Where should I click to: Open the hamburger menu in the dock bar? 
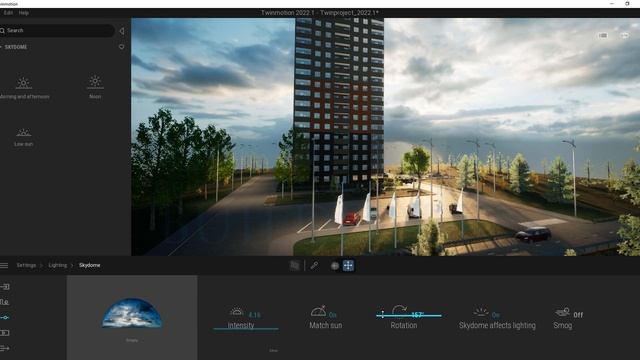coord(4,265)
